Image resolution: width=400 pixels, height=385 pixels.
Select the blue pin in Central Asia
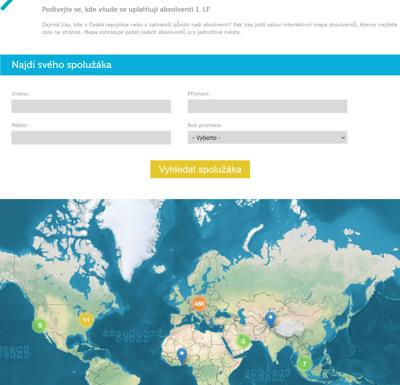click(271, 320)
